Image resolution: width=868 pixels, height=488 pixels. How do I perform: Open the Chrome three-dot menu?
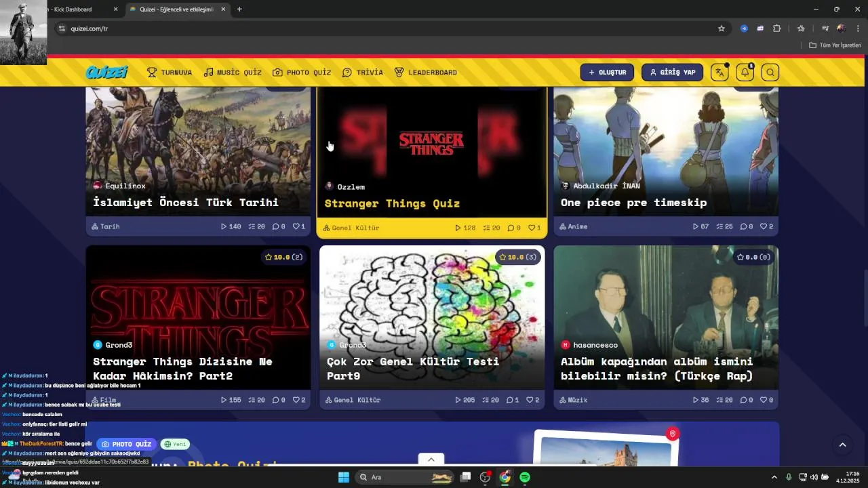(x=858, y=28)
